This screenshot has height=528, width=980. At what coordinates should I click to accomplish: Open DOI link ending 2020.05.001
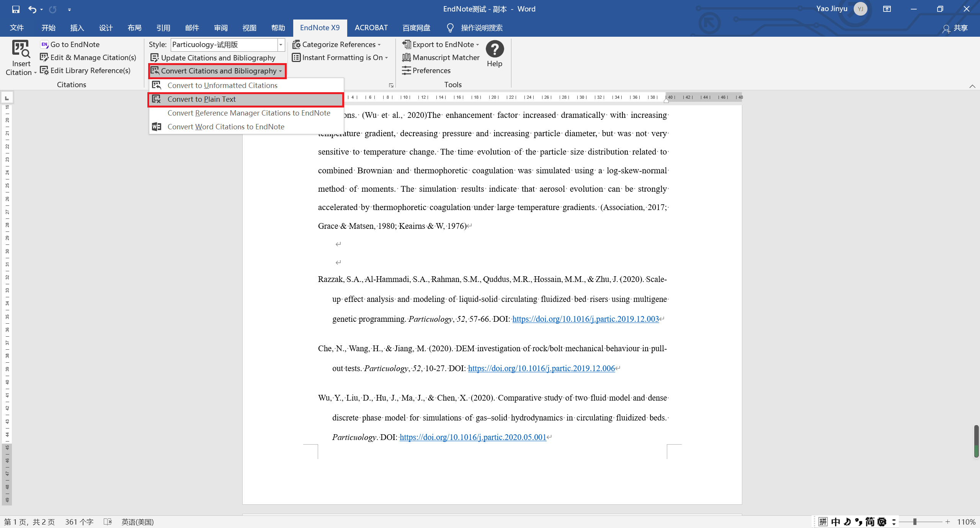[x=473, y=437]
